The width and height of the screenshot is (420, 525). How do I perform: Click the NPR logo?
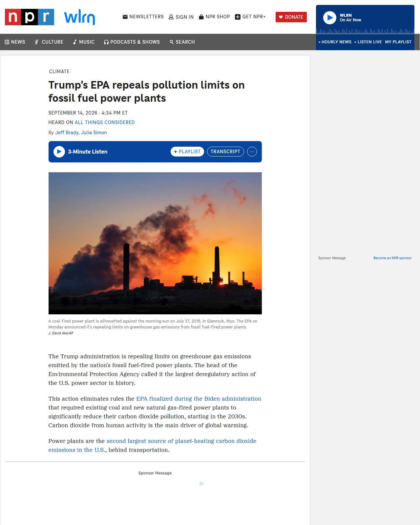[x=30, y=17]
